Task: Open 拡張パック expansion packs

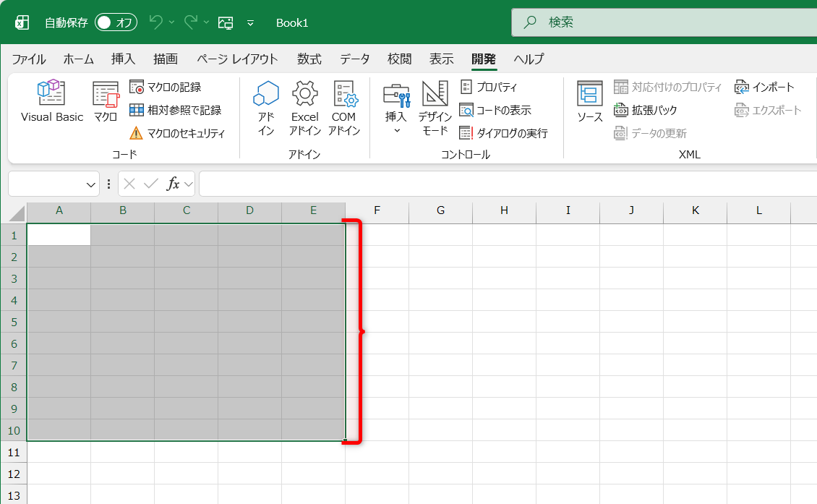Action: tap(645, 110)
